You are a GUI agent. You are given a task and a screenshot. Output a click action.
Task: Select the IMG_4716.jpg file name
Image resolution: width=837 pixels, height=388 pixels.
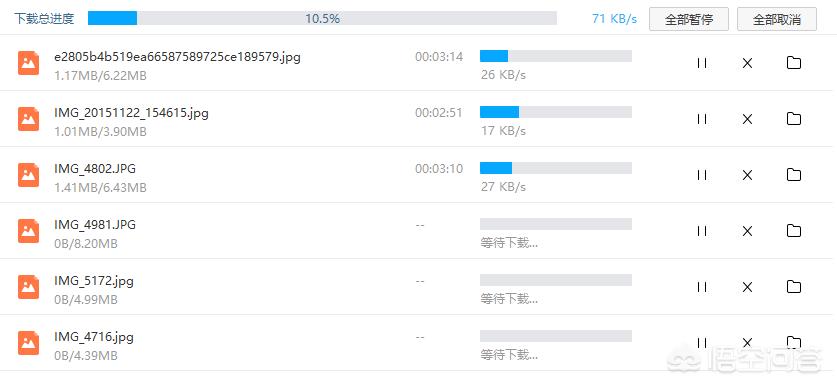94,337
